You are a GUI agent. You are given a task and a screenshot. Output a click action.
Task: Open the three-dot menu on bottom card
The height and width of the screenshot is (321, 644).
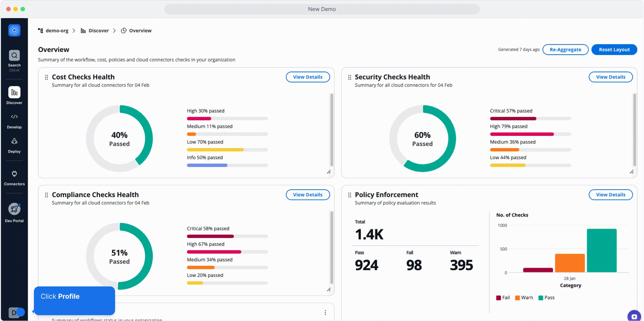pyautogui.click(x=325, y=312)
